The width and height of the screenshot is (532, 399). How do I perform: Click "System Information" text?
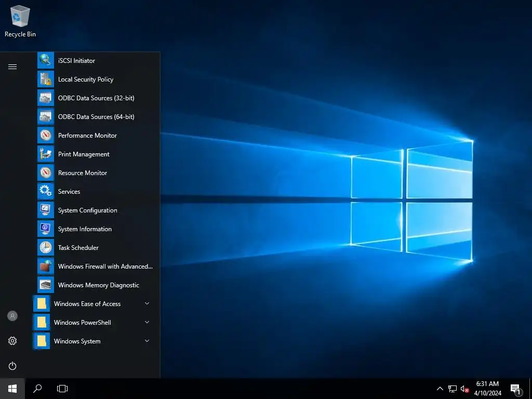click(85, 229)
